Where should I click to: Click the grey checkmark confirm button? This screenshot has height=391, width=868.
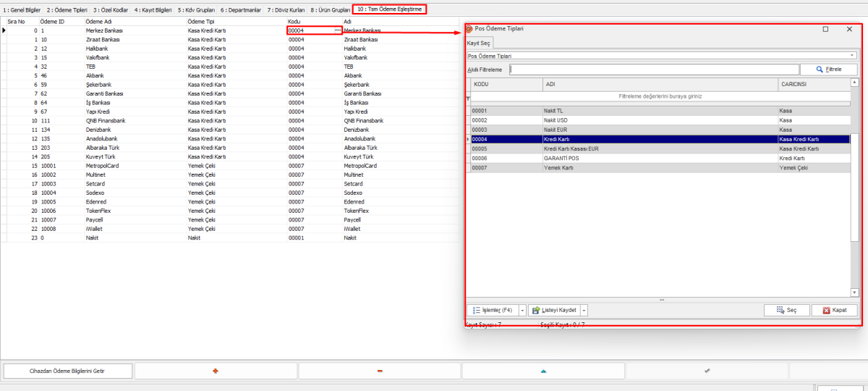tap(707, 371)
